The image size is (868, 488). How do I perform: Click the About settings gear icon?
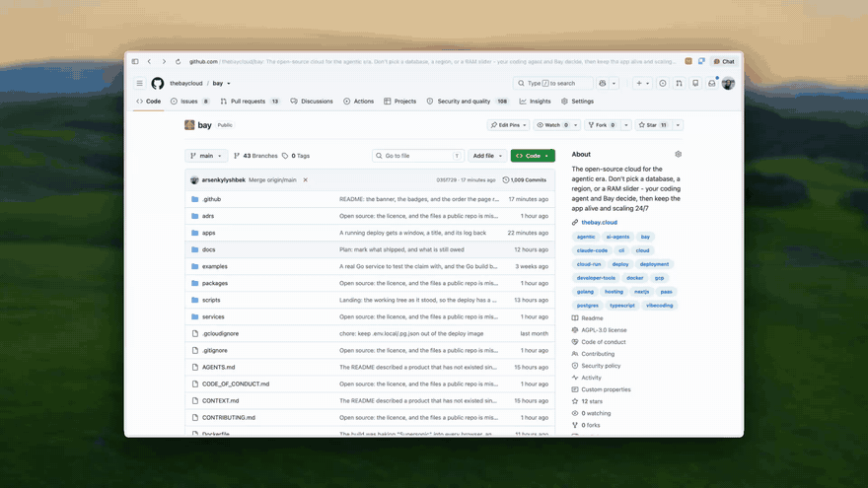pos(679,155)
